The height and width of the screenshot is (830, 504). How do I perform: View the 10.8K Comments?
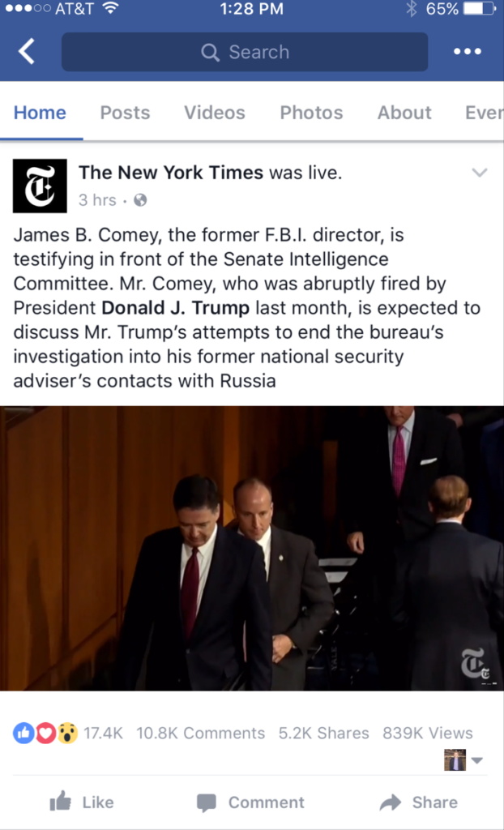(201, 733)
